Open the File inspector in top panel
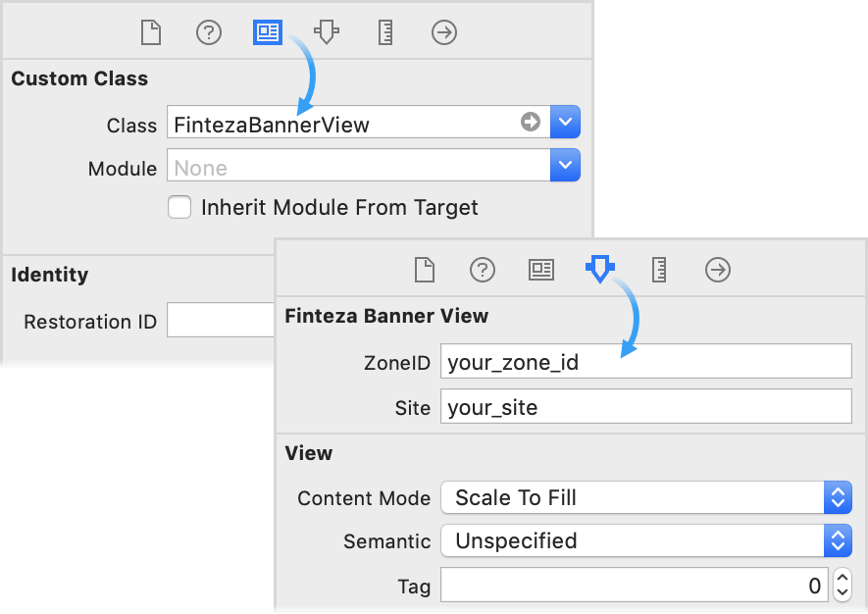The width and height of the screenshot is (868, 614). (x=150, y=32)
